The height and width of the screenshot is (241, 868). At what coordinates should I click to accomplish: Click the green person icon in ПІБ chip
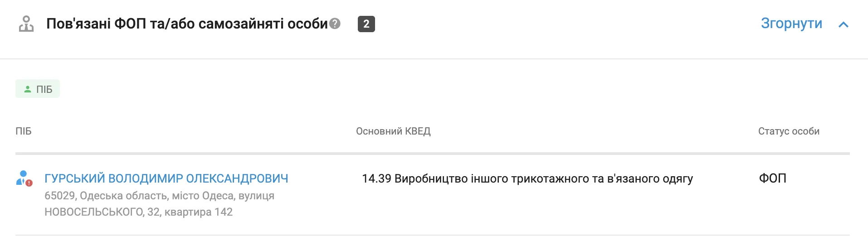coord(28,89)
